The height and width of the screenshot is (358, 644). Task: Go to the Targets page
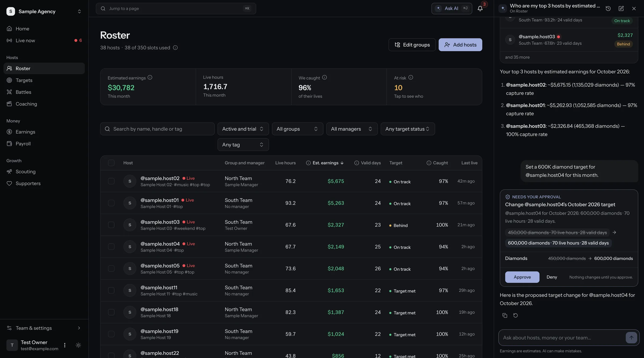44,80
